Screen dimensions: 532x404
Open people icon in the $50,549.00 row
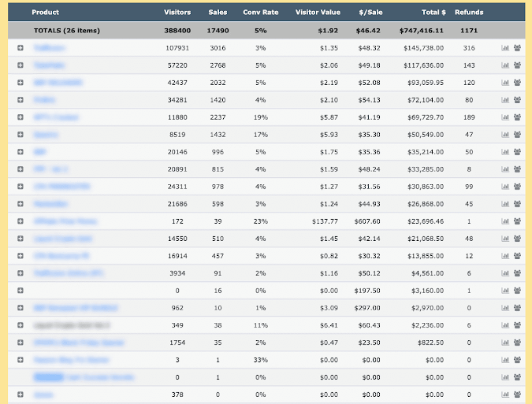[x=517, y=135]
